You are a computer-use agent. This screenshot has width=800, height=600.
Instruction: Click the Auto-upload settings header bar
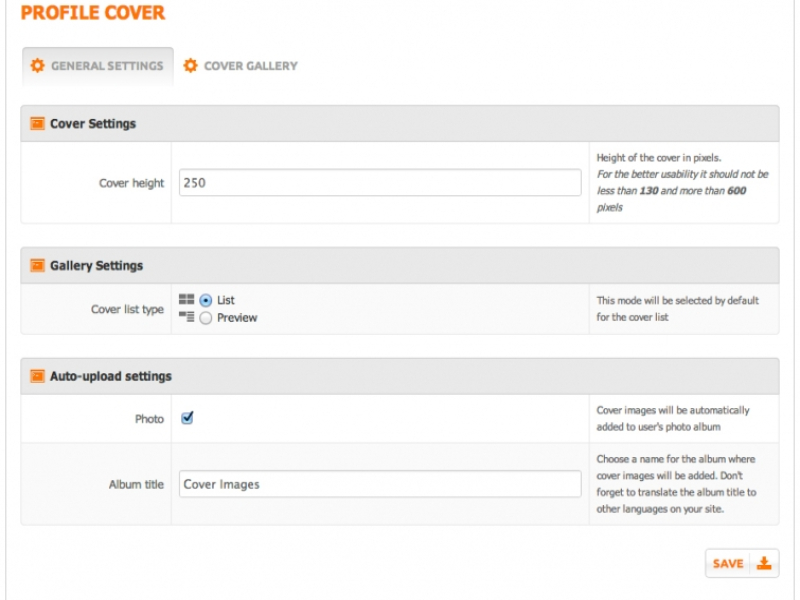(x=400, y=377)
